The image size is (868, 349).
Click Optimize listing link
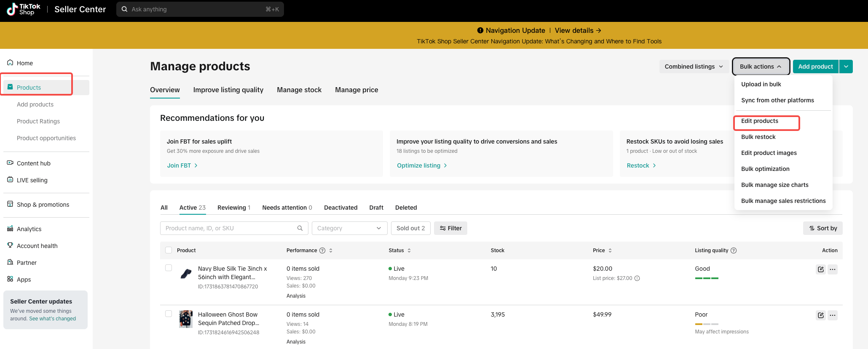422,165
